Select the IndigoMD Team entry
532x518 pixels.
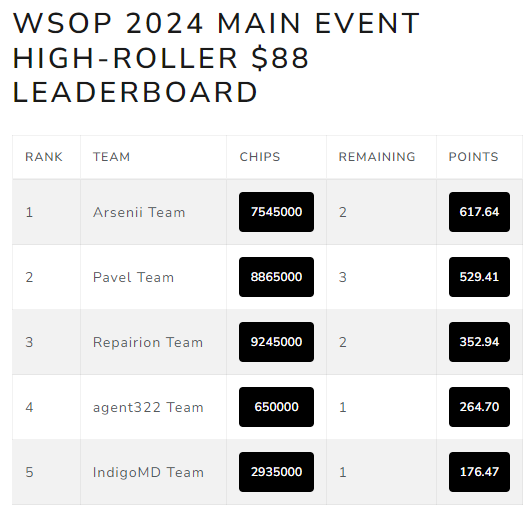click(x=148, y=472)
